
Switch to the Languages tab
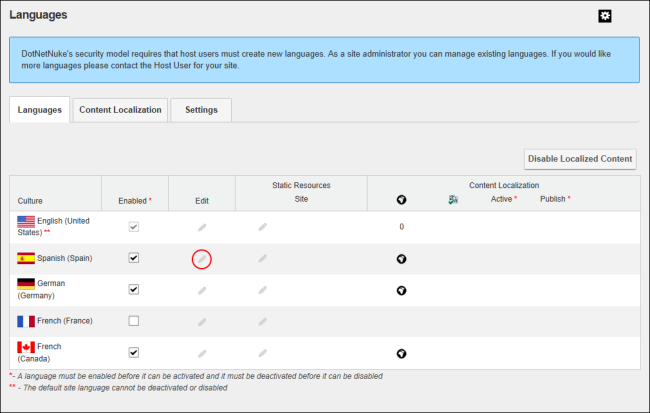point(39,110)
